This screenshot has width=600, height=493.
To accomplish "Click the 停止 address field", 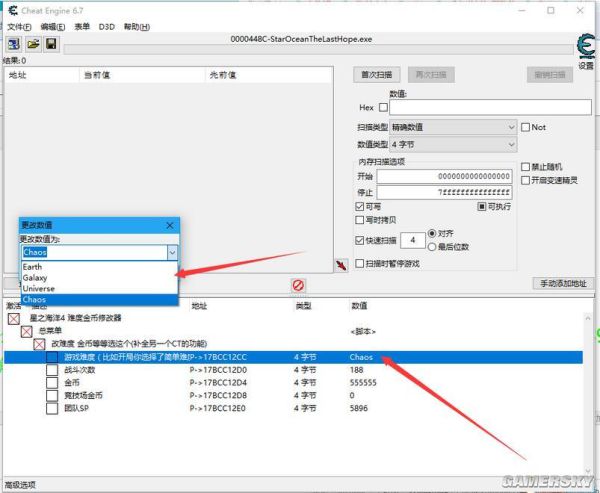I will click(444, 192).
